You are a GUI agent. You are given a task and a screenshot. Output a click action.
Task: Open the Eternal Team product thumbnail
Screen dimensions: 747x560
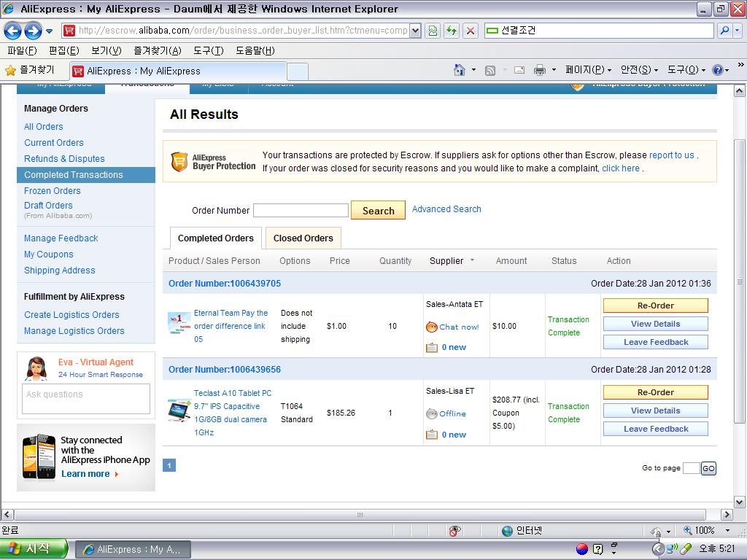click(x=179, y=324)
